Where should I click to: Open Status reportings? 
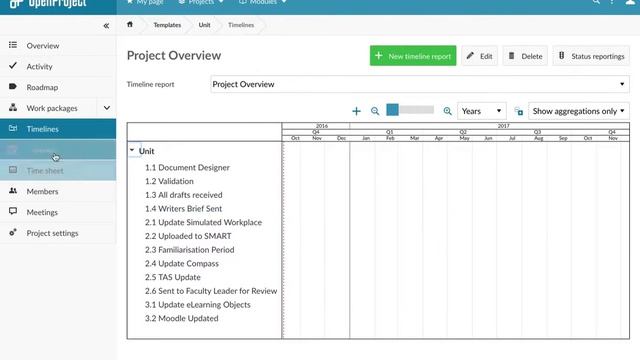[x=591, y=56]
